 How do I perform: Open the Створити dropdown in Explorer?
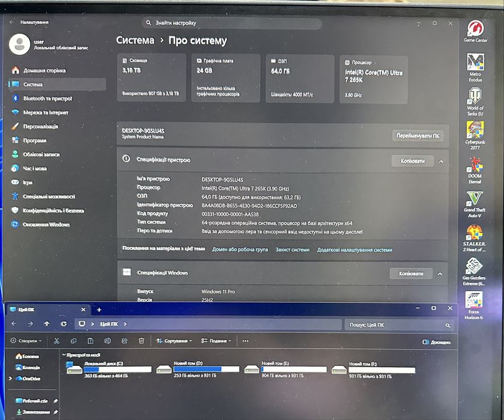(x=26, y=341)
